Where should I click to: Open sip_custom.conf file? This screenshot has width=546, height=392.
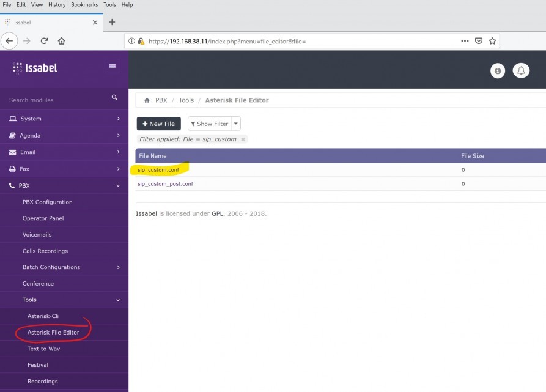(158, 170)
